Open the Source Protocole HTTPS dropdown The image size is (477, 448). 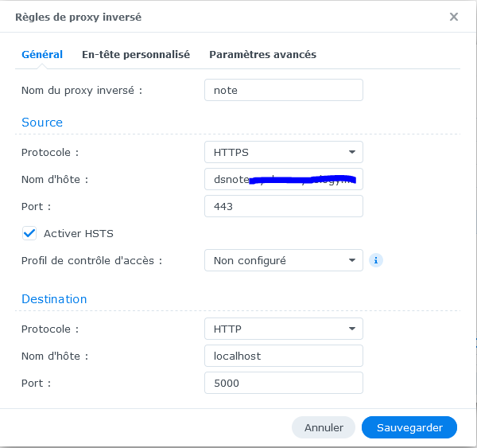click(283, 152)
